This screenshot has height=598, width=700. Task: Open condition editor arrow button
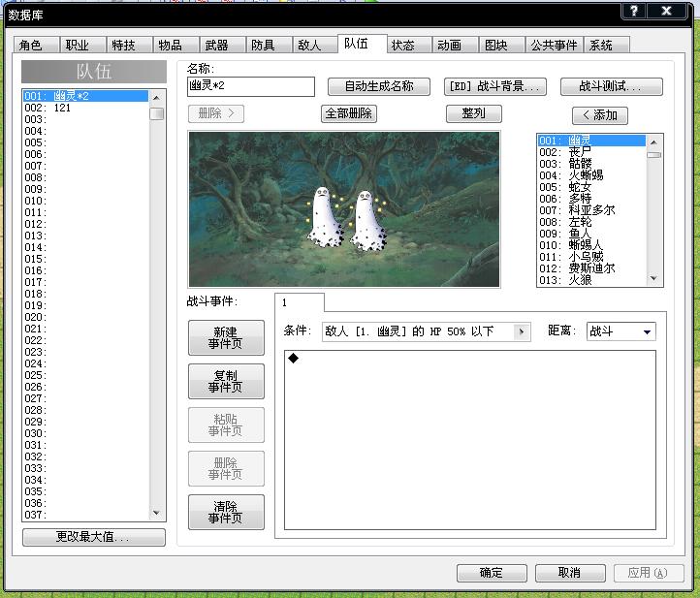pyautogui.click(x=522, y=331)
